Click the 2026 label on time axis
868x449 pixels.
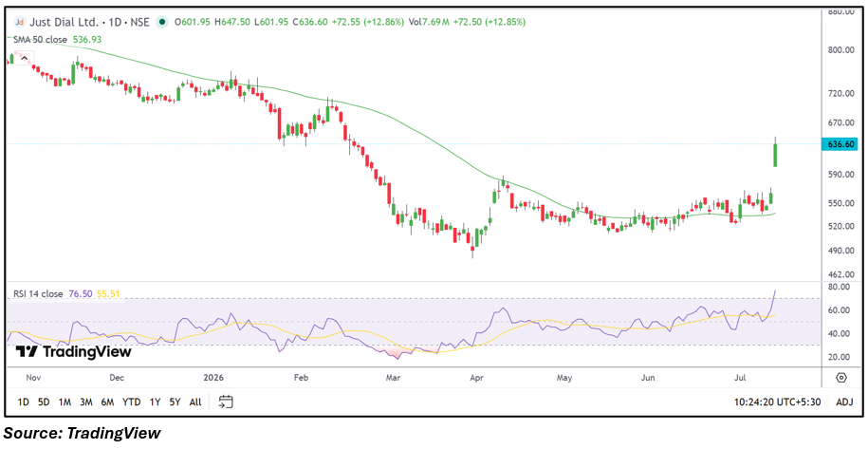click(x=213, y=378)
